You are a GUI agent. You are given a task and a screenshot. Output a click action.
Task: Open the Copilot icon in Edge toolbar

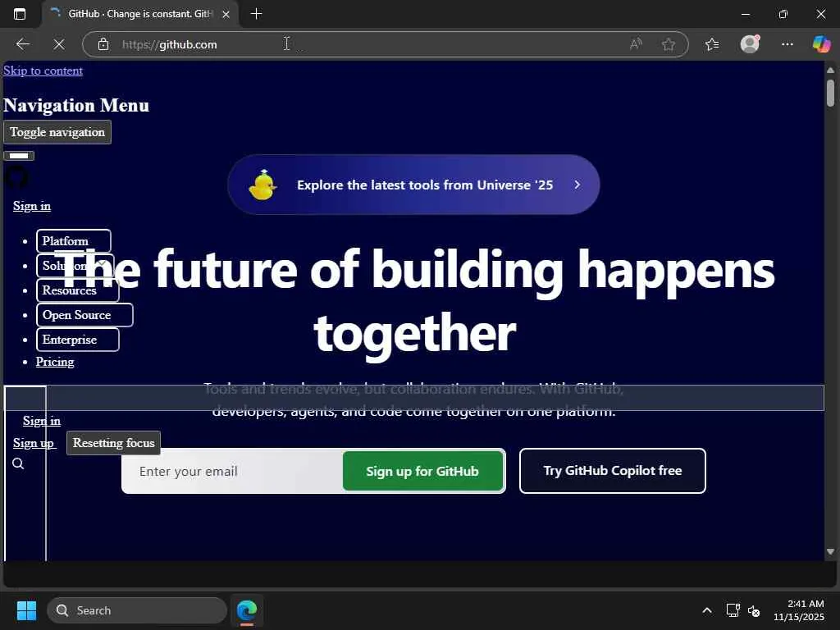click(x=821, y=44)
